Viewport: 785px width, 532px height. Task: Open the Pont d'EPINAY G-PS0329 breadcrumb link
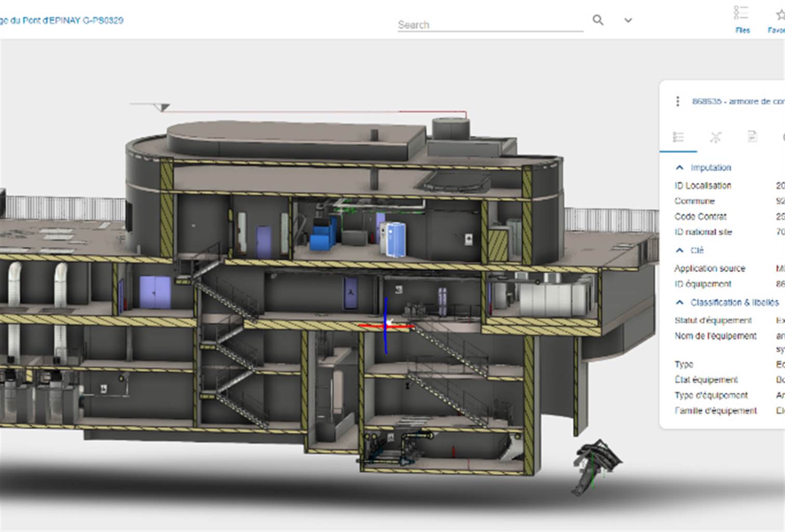(x=62, y=20)
